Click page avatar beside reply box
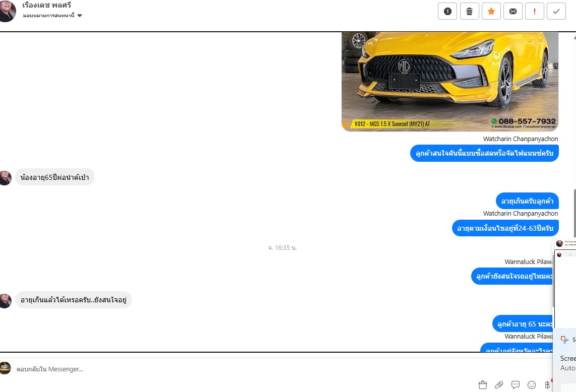The width and height of the screenshot is (576, 392). [5, 368]
